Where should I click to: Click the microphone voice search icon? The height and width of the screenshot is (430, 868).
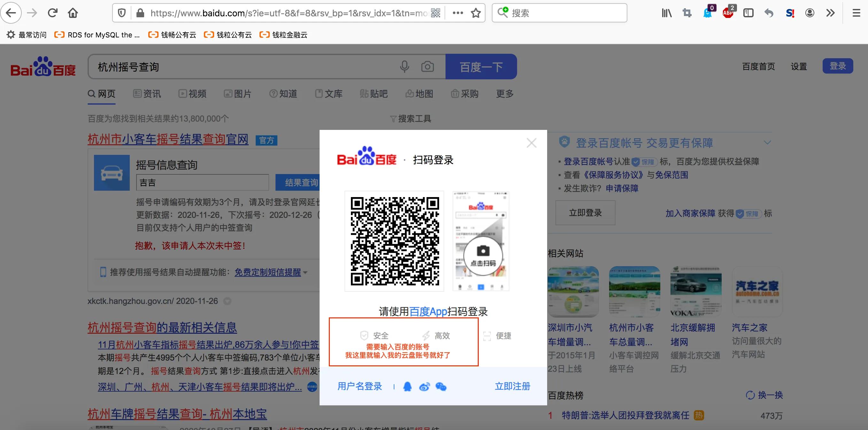[404, 67]
